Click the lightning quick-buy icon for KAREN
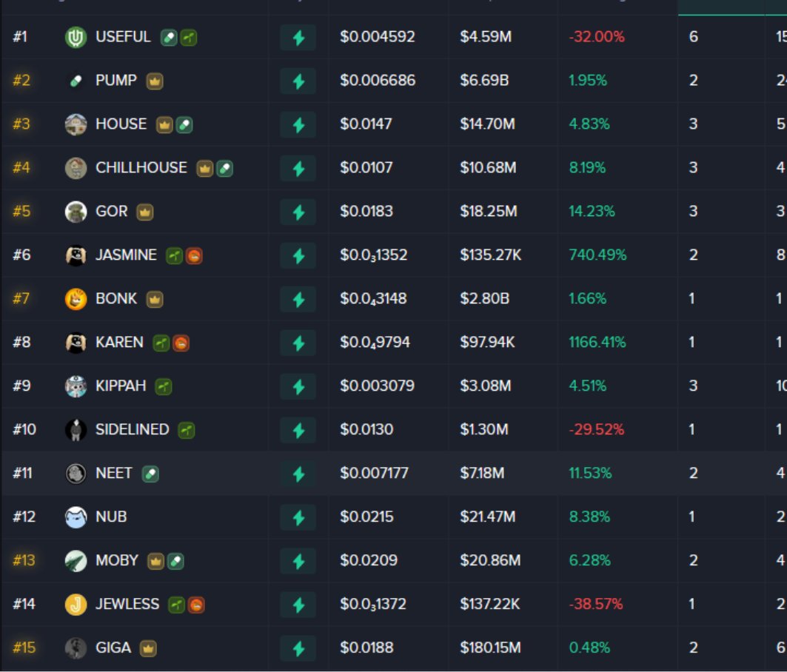 pyautogui.click(x=298, y=343)
